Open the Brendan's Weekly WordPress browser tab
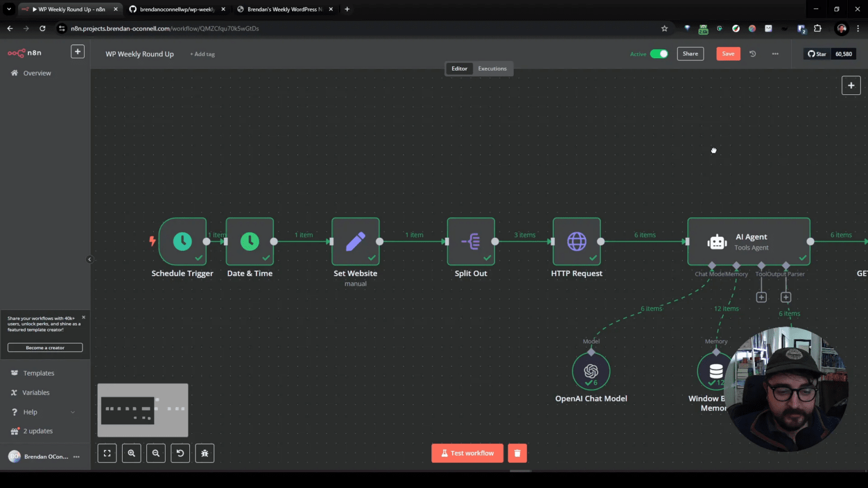This screenshot has height=488, width=868. [x=285, y=9]
